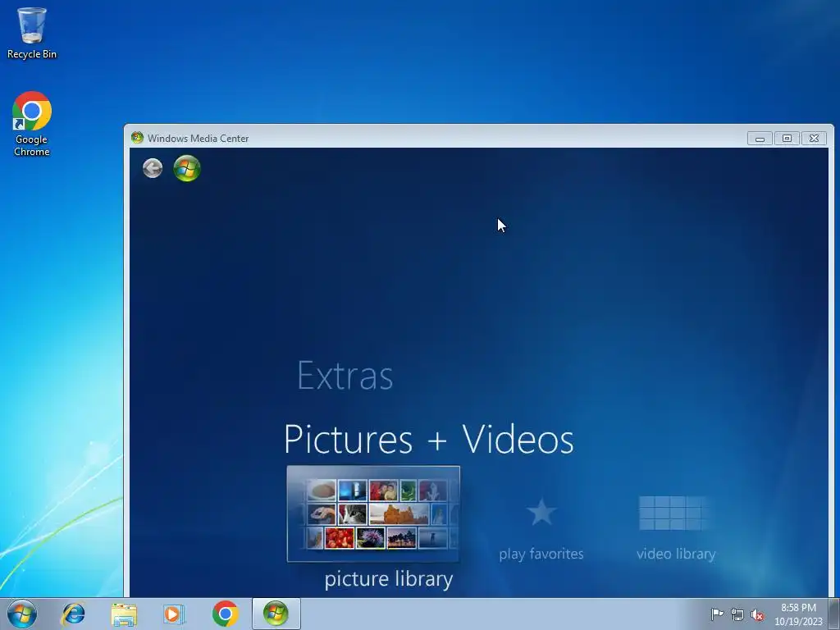Select the picture library label
840x630 pixels.
[388, 579]
